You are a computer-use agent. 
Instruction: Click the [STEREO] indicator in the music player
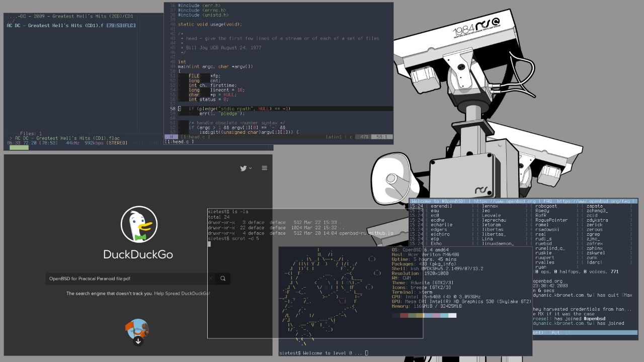click(x=117, y=143)
